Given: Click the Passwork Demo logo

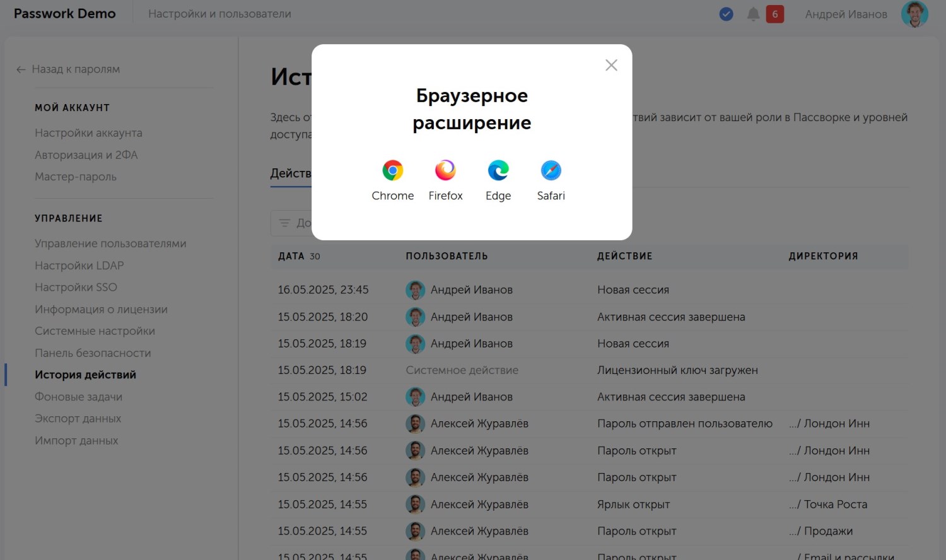Looking at the screenshot, I should point(65,14).
